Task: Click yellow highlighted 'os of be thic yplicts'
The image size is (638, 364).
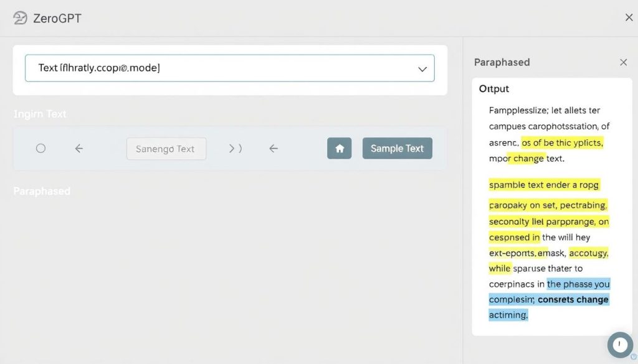Action: pos(562,142)
